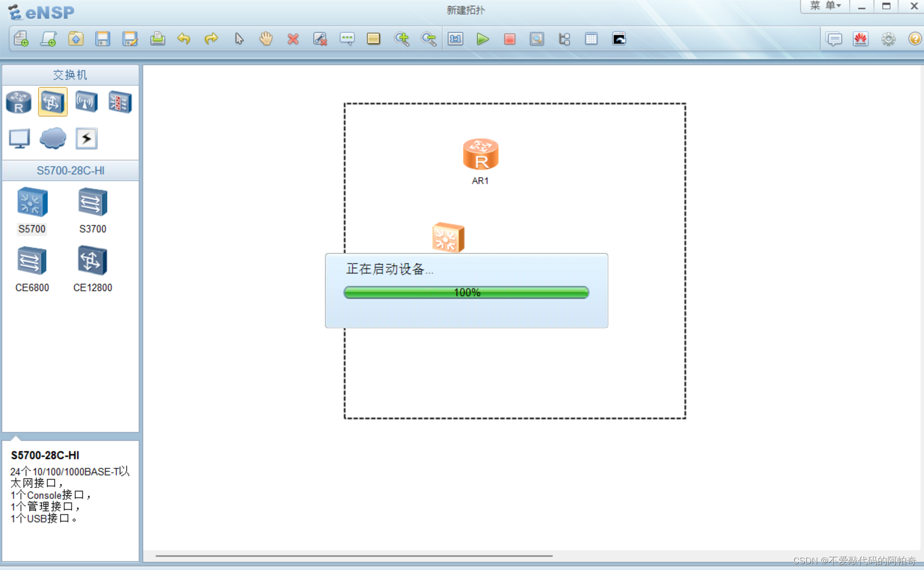The width and height of the screenshot is (924, 570).
Task: Click the S5700-28C-HI model header
Action: (x=70, y=171)
